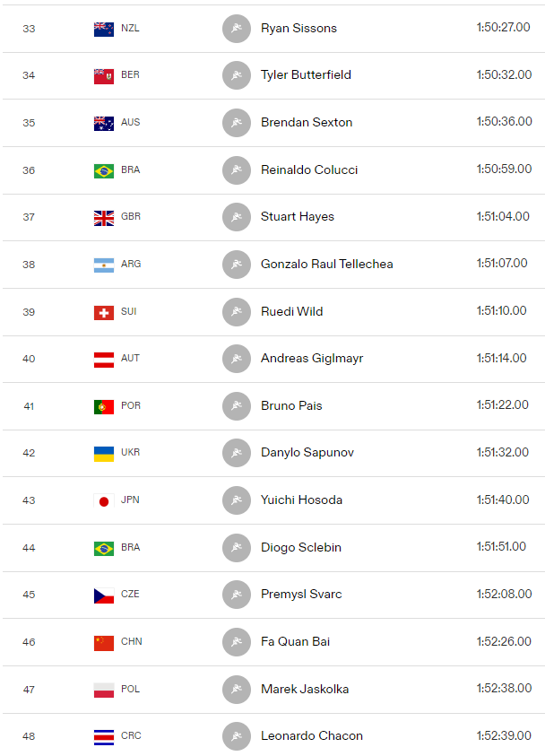Click the AUT country code label
Screen dimensions: 545x756
[130, 358]
